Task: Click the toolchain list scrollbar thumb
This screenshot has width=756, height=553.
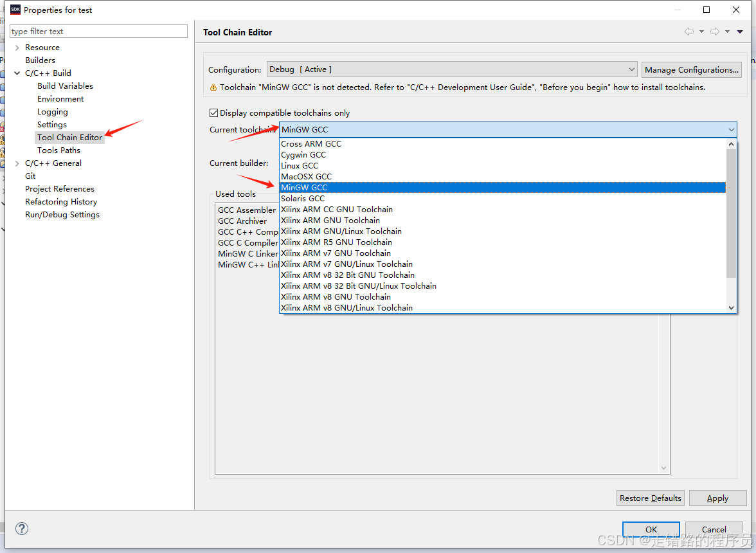Action: coord(731,213)
